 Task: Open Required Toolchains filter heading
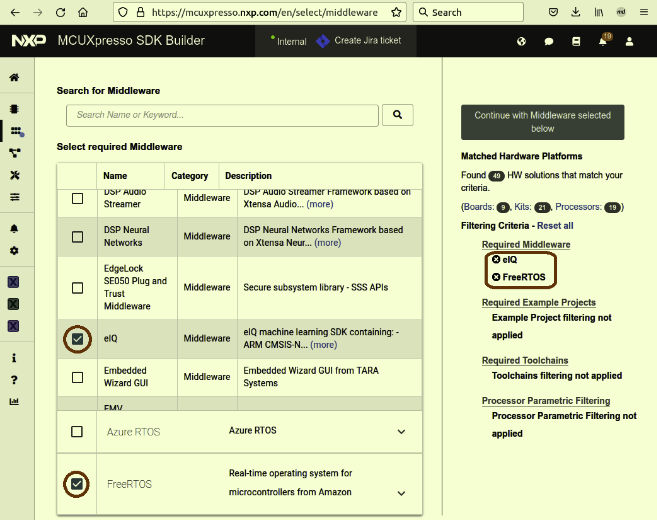(525, 360)
